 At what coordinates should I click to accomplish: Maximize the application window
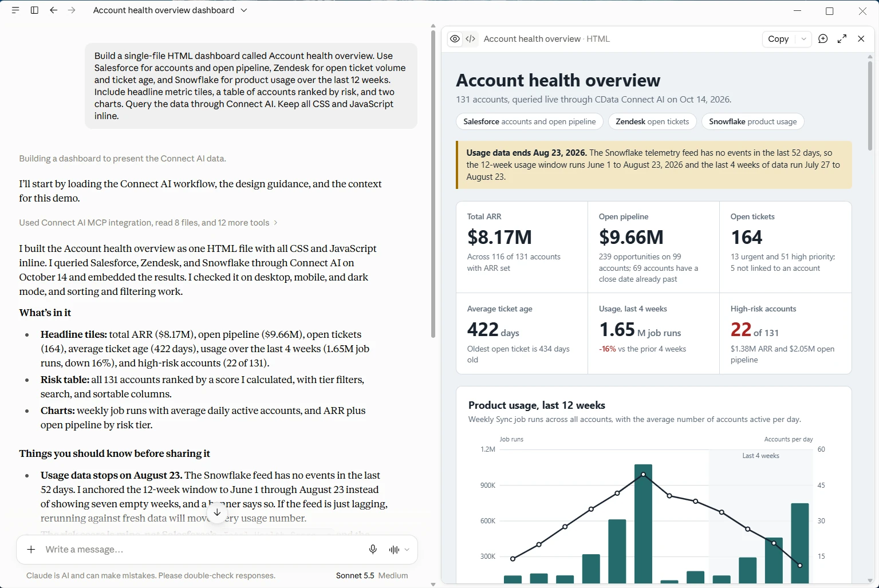[x=829, y=11]
